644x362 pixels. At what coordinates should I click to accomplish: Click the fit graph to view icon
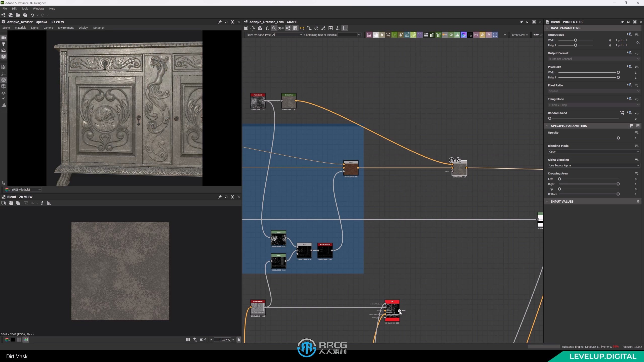(246, 28)
